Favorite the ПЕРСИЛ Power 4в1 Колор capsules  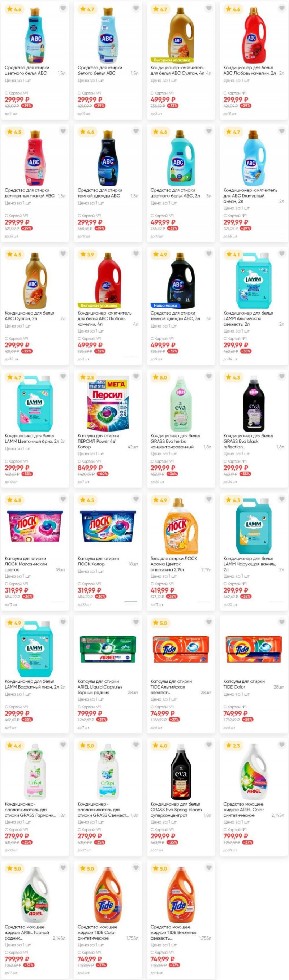[136, 377]
